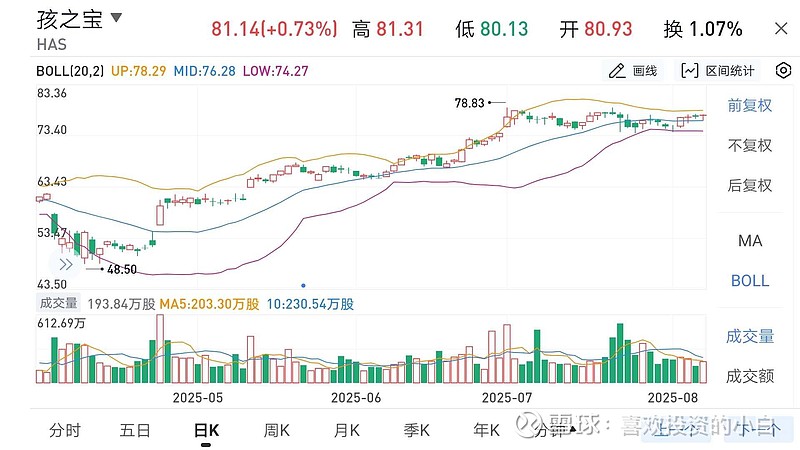Click the blue dot marker below the chart
The image size is (800, 450).
click(x=303, y=285)
